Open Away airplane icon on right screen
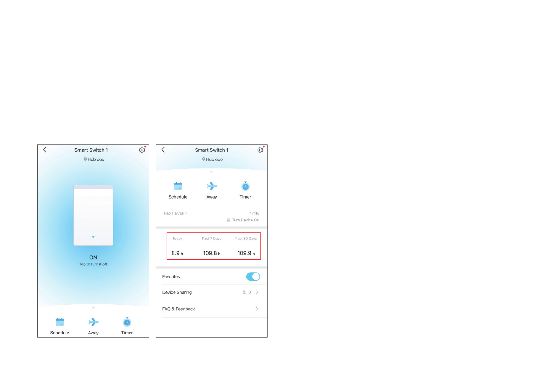The height and width of the screenshot is (392, 554). (212, 186)
